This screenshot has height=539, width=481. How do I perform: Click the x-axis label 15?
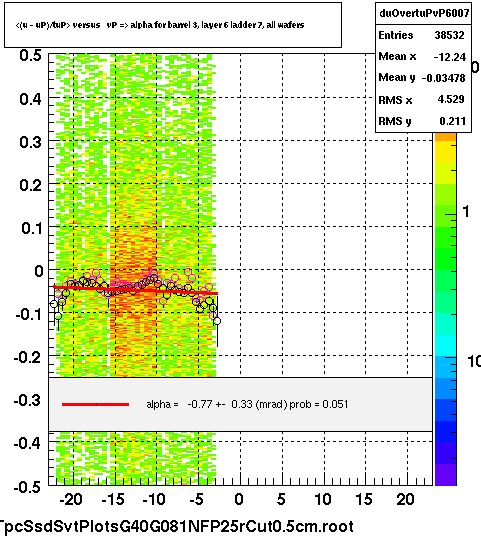[364, 499]
